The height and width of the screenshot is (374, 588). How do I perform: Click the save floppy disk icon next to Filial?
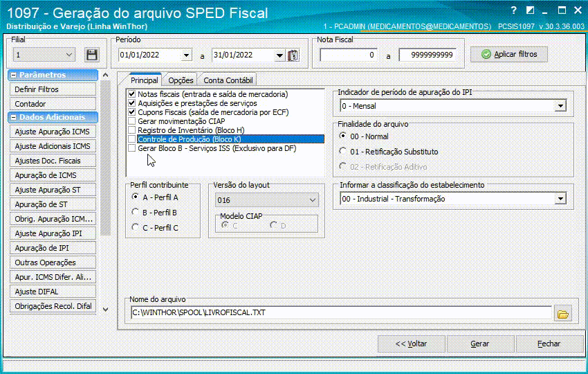(92, 55)
